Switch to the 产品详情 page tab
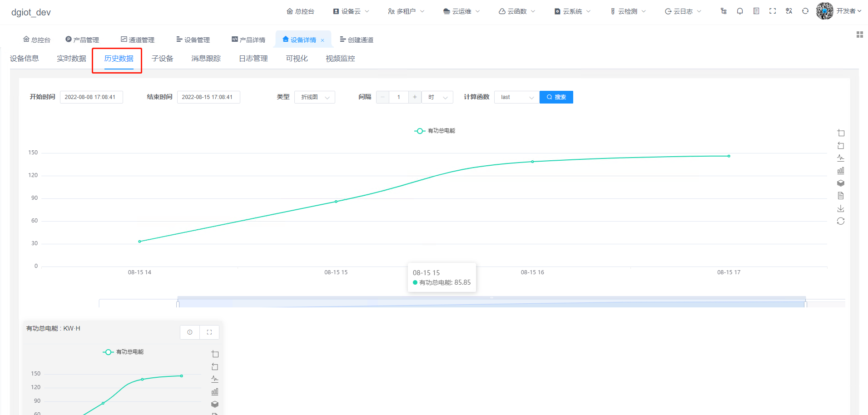This screenshot has width=868, height=415. 248,40
